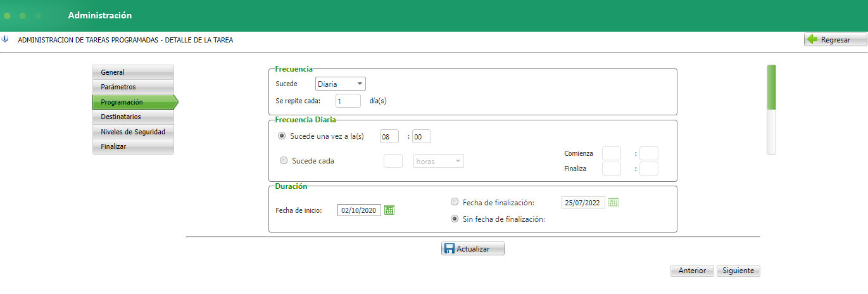Choose 'Fecha de finalización' radio option
This screenshot has width=868, height=294.
[454, 203]
